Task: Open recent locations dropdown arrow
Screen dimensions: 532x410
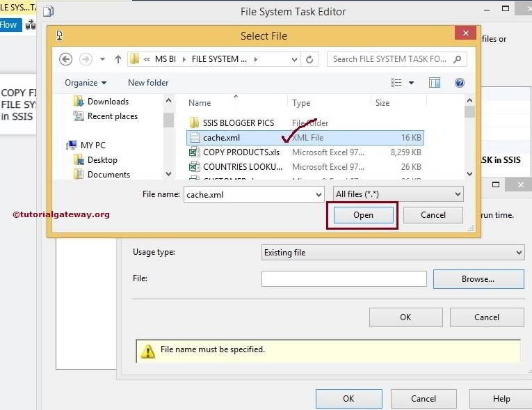Action: (102, 59)
